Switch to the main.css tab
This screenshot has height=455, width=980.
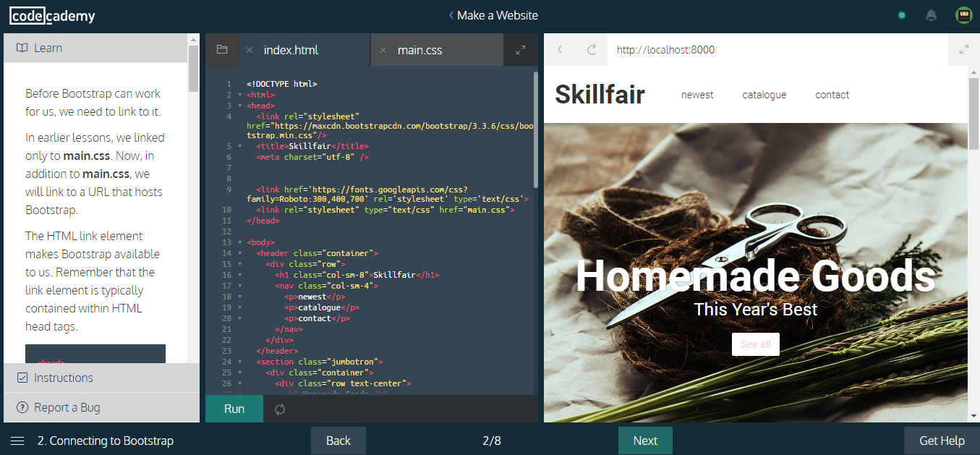419,50
